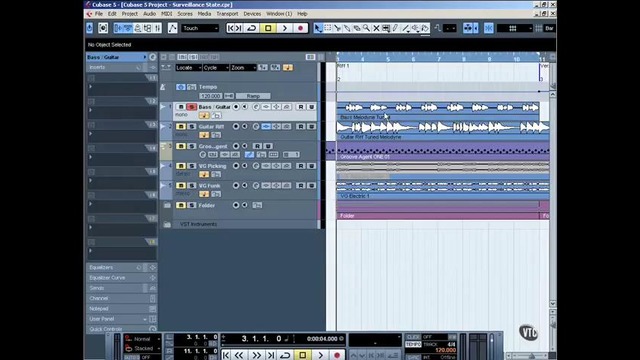
Task: Click Play in bottom transport panel
Action: [x=320, y=355]
